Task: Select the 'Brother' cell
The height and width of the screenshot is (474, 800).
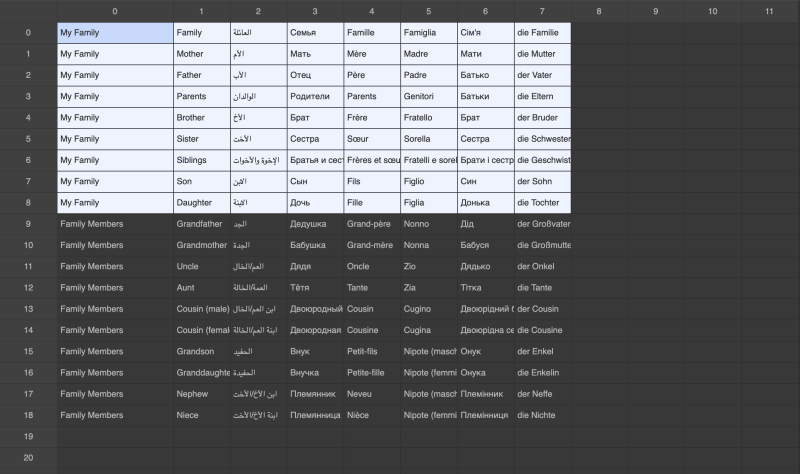Action: [x=202, y=118]
